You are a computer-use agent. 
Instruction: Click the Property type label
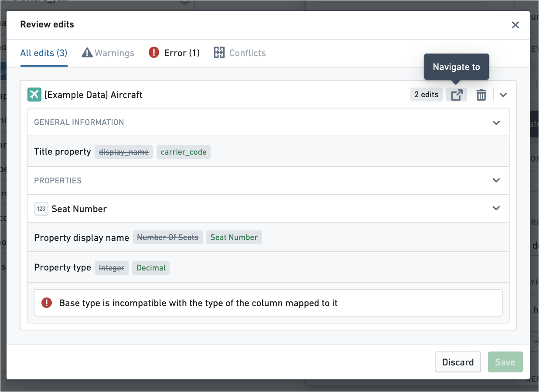[62, 267]
